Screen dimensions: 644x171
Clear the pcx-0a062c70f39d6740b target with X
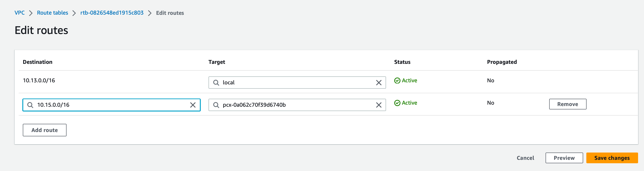pyautogui.click(x=379, y=105)
